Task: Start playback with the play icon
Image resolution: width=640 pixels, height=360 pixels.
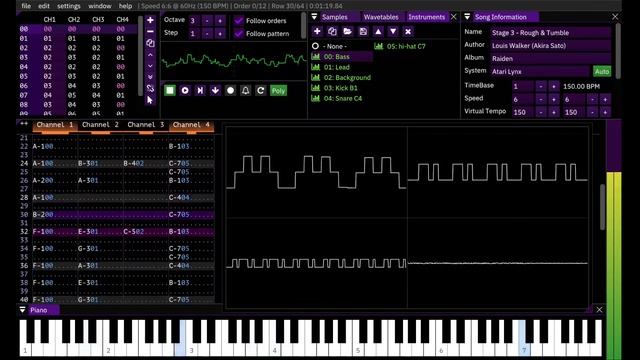Action: tap(185, 90)
